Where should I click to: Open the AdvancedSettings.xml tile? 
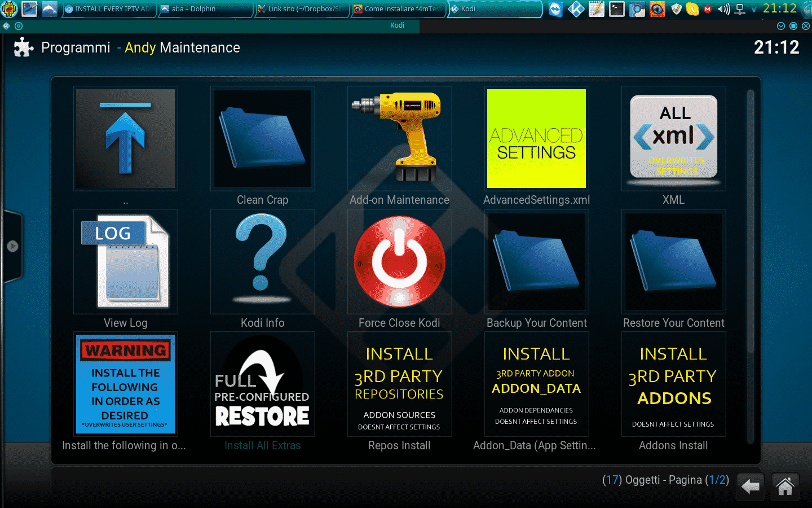click(537, 138)
